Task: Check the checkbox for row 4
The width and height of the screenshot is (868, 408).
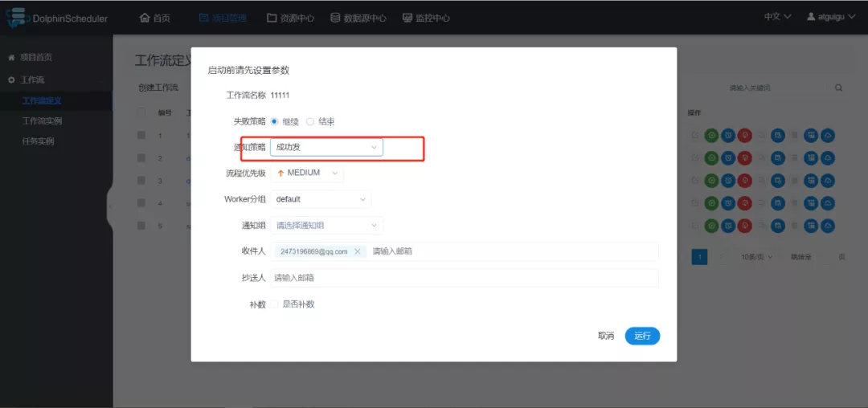Action: [x=141, y=203]
